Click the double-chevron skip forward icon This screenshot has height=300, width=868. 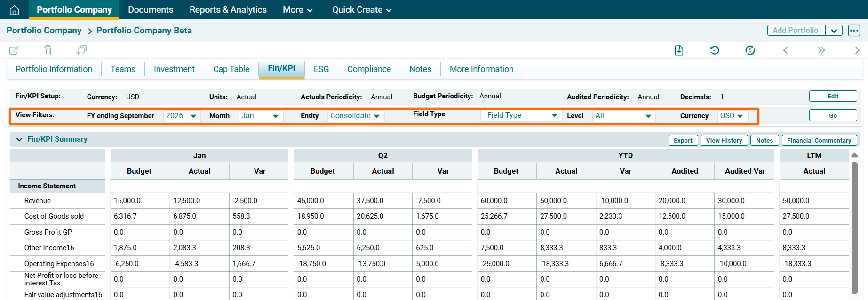coord(821,50)
